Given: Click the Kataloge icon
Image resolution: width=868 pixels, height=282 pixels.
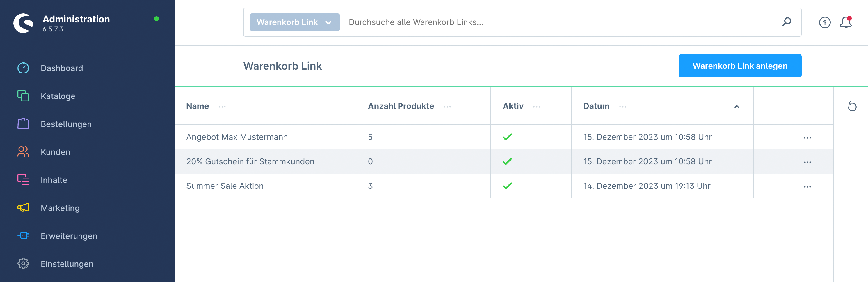Looking at the screenshot, I should coord(23,96).
